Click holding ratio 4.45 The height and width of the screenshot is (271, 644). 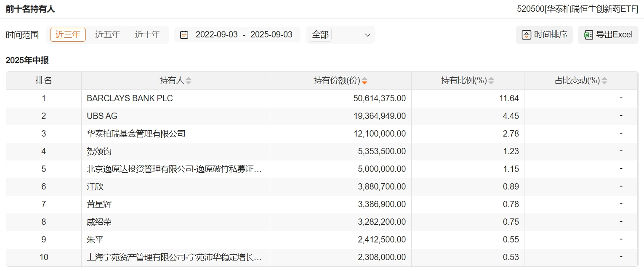[x=511, y=116]
